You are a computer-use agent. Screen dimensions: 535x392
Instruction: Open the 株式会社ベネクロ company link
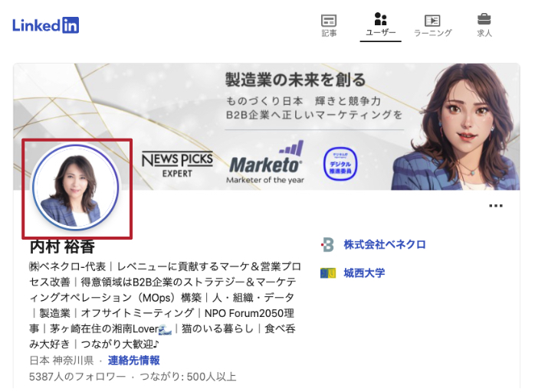(385, 244)
